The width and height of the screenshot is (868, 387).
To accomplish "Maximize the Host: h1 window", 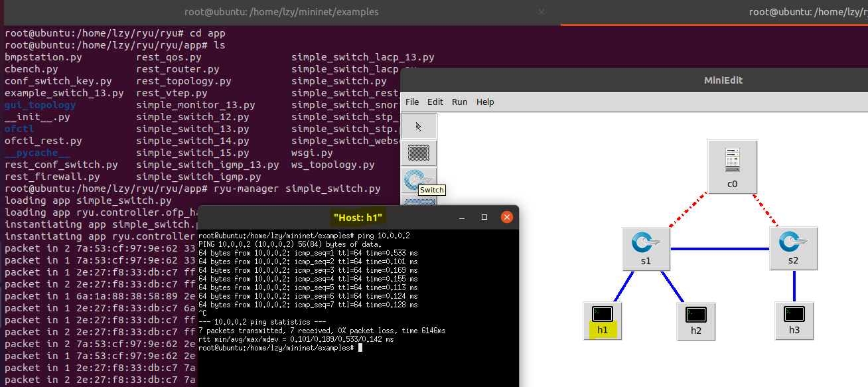I will (484, 217).
